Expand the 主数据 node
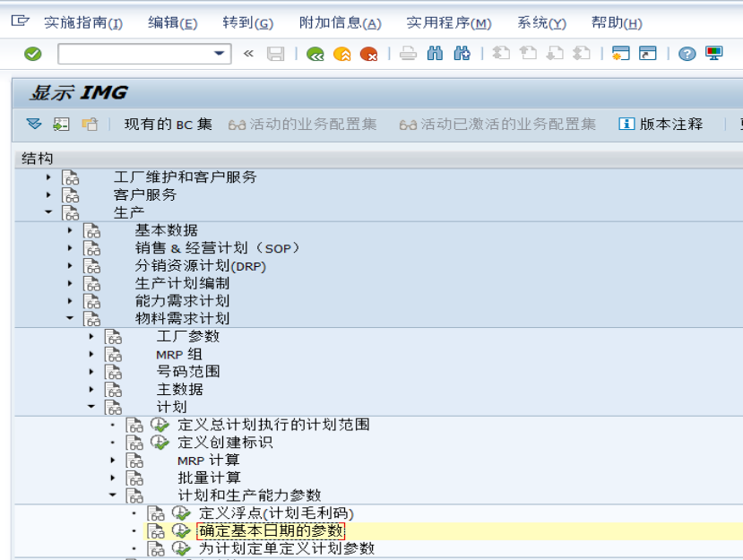The image size is (743, 560). pyautogui.click(x=91, y=390)
